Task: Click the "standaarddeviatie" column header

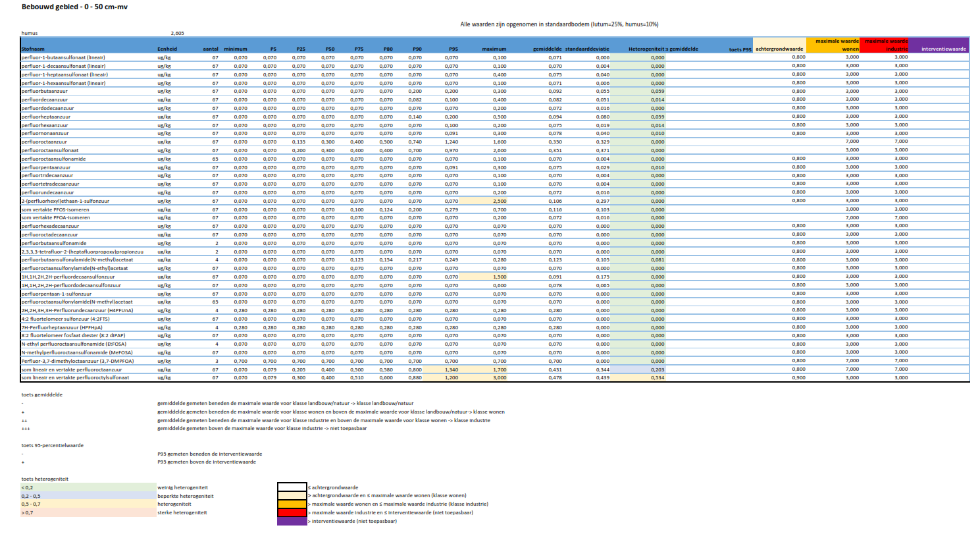Action: [587, 49]
